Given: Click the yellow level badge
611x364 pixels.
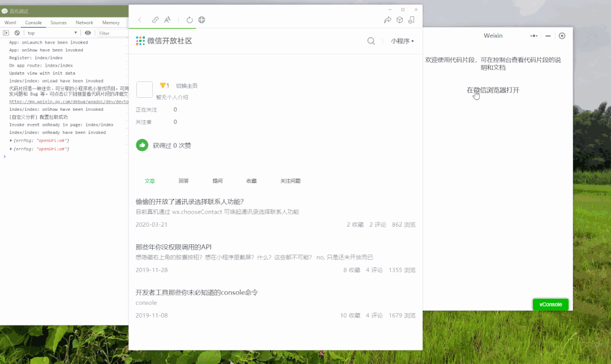Looking at the screenshot, I should click(164, 86).
